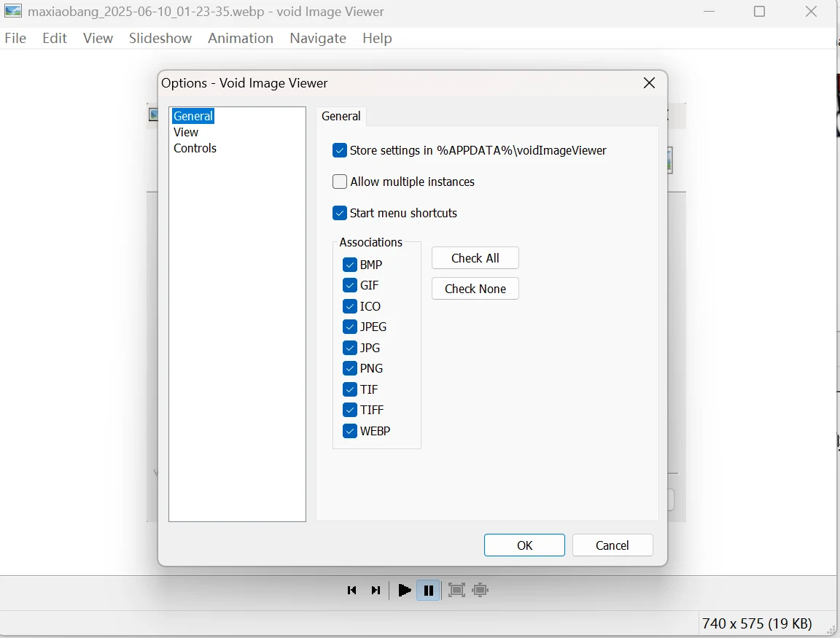Screen dimensions: 840x638
Task: Uncheck Start menu shortcuts
Action: (340, 213)
